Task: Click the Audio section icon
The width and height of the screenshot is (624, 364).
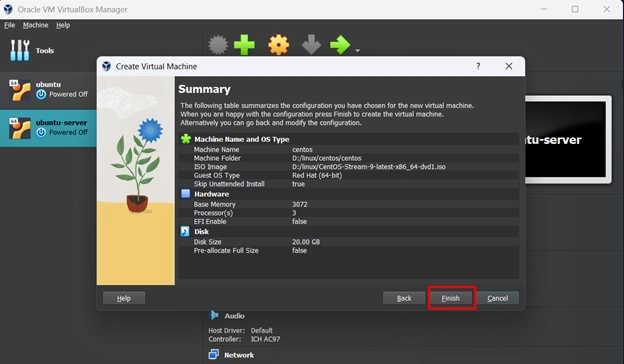Action: tap(214, 315)
